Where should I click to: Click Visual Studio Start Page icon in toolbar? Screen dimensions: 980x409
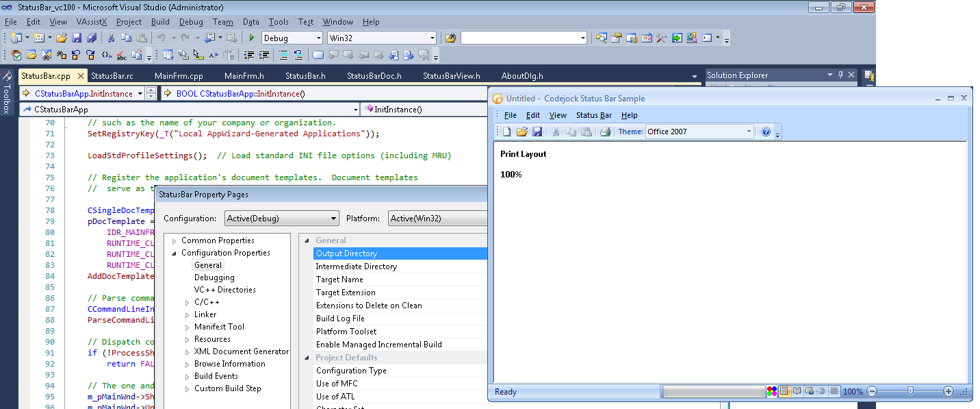[677, 38]
